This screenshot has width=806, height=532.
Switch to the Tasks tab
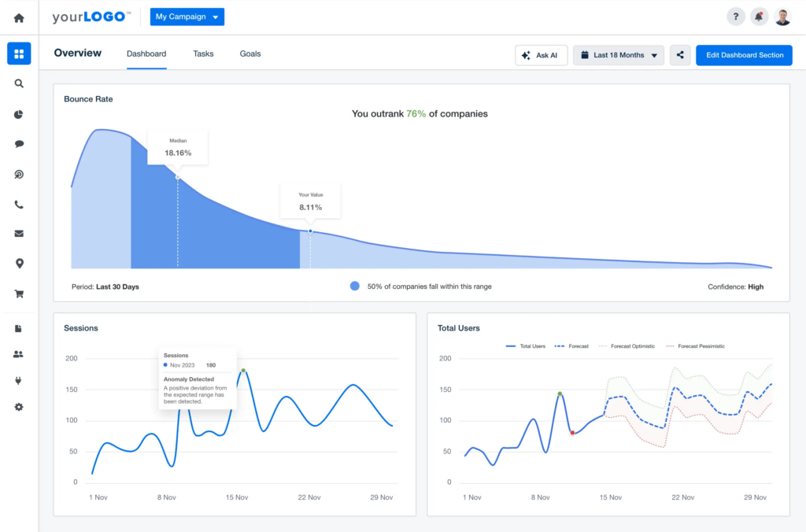tap(203, 54)
